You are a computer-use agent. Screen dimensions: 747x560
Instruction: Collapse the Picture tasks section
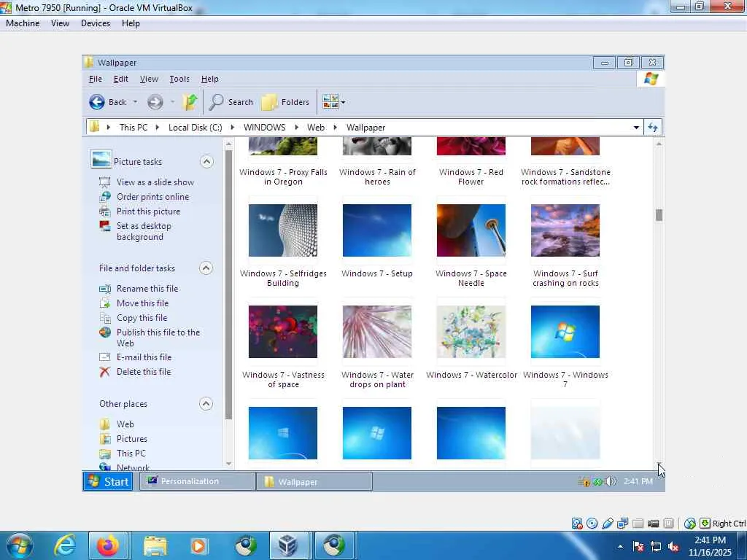point(206,162)
